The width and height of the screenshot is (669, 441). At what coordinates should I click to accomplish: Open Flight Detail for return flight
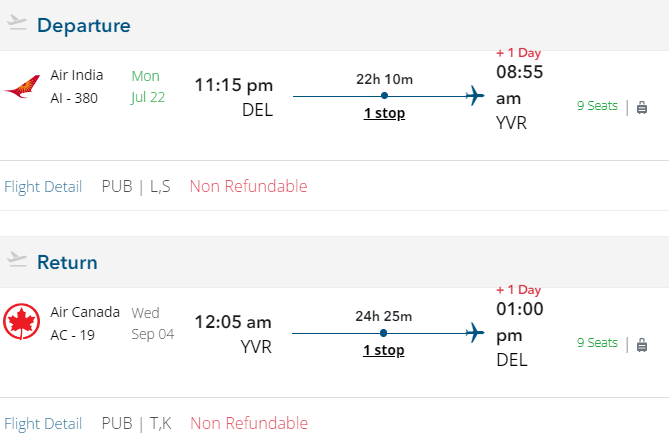[43, 423]
